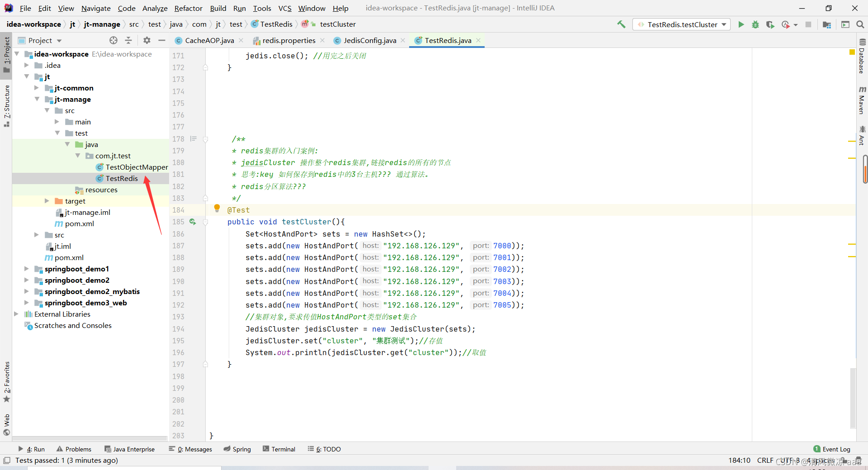Viewport: 868px width, 470px height.
Task: Open the Database tool window
Action: (862, 57)
